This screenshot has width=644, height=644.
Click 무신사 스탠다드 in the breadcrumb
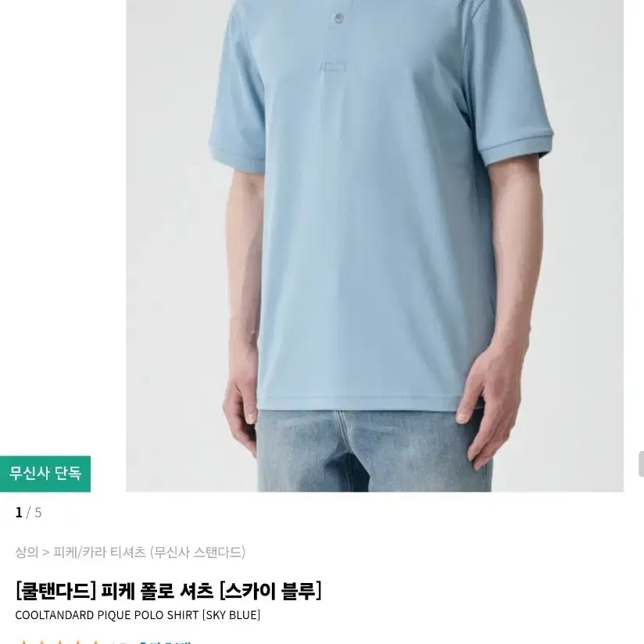198,552
